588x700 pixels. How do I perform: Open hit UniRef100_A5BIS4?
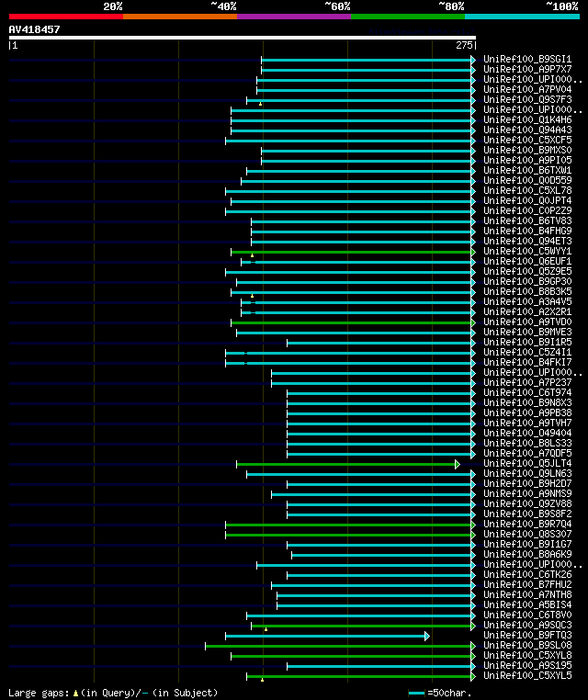(527, 604)
